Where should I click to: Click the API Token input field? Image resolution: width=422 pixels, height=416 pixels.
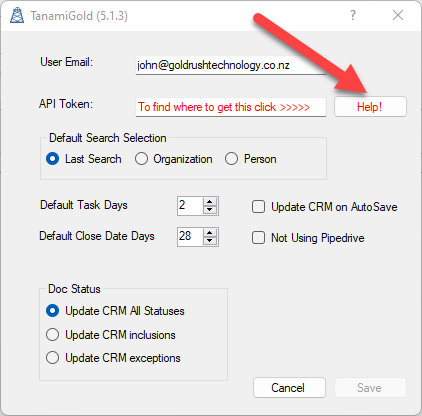coord(231,107)
